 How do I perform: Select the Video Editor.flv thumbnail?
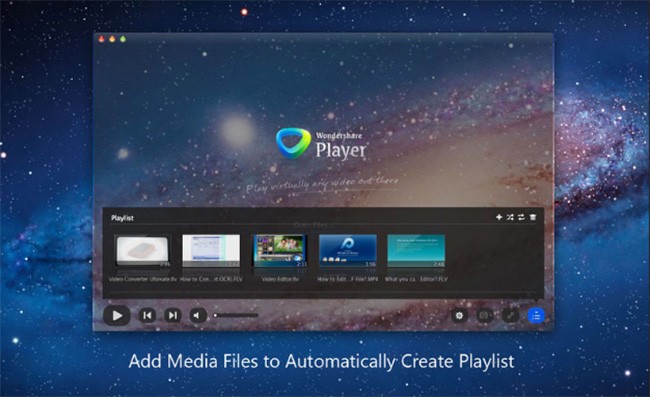point(280,251)
